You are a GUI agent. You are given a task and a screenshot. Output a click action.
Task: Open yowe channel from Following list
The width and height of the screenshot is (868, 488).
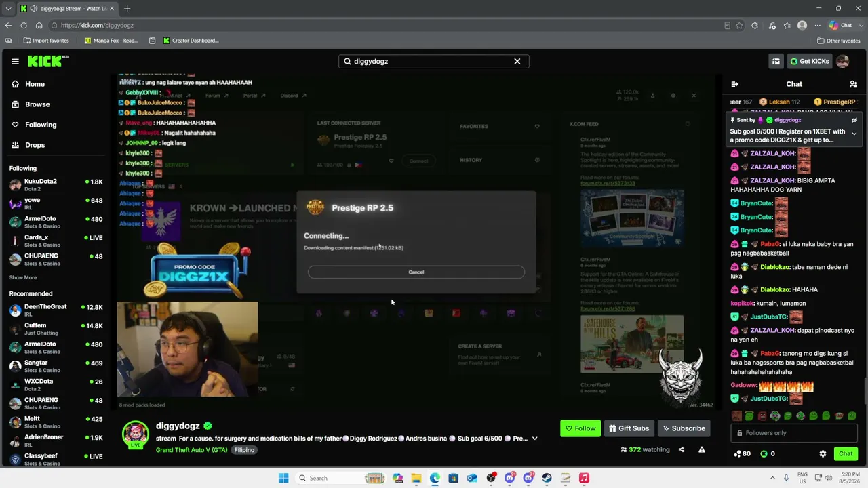coord(56,203)
